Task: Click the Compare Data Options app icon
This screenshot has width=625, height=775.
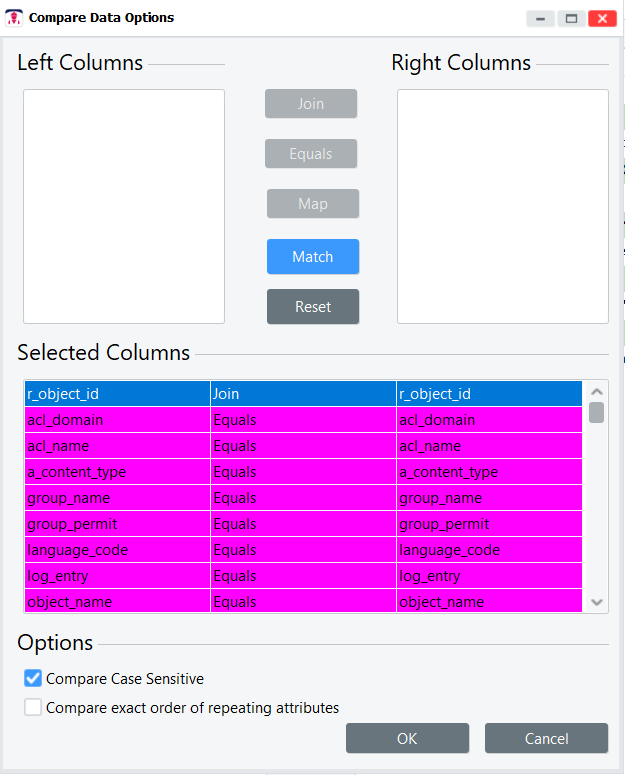Action: pyautogui.click(x=14, y=18)
